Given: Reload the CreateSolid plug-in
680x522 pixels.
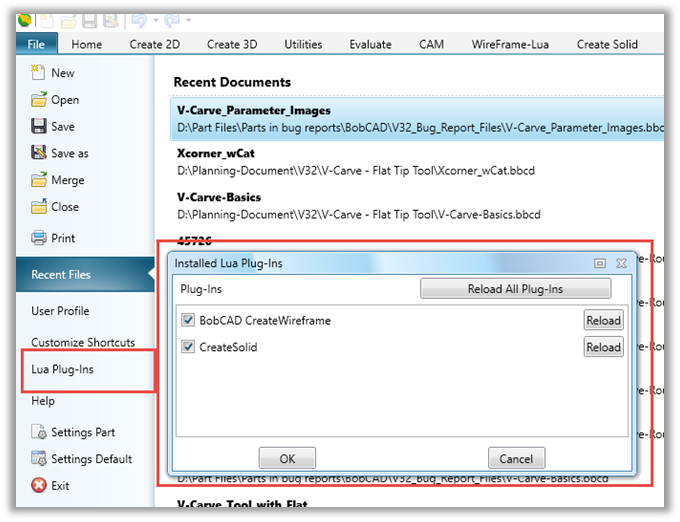Looking at the screenshot, I should (x=603, y=347).
